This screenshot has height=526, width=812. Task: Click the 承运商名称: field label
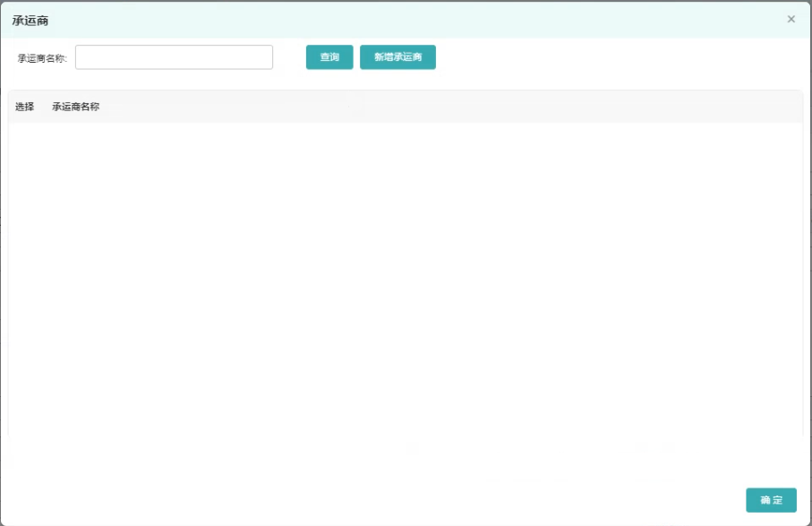click(x=42, y=58)
